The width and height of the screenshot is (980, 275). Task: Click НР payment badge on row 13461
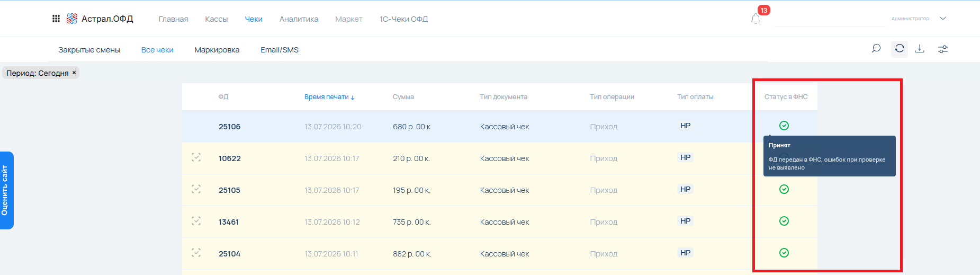click(685, 221)
